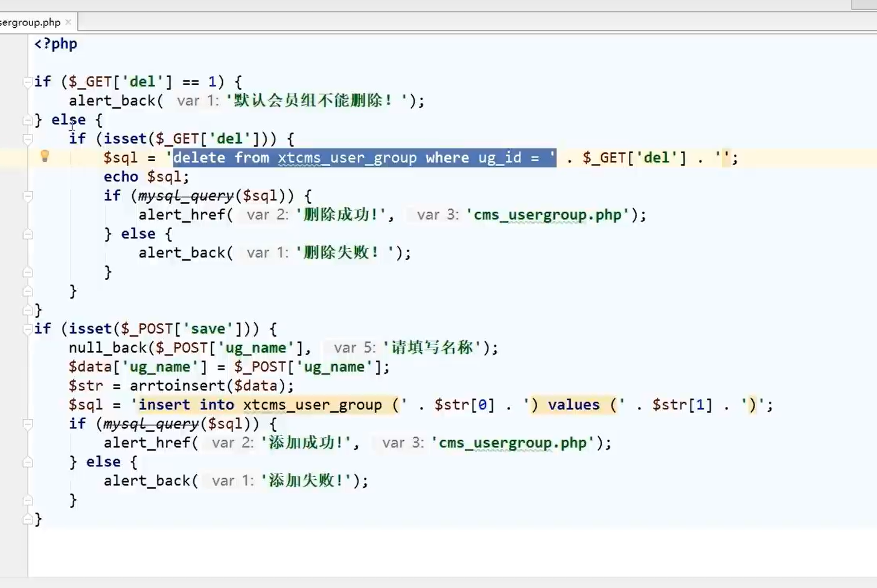Viewport: 877px width, 588px height.
Task: Fold the second if mysql_query block
Action: tap(28, 425)
